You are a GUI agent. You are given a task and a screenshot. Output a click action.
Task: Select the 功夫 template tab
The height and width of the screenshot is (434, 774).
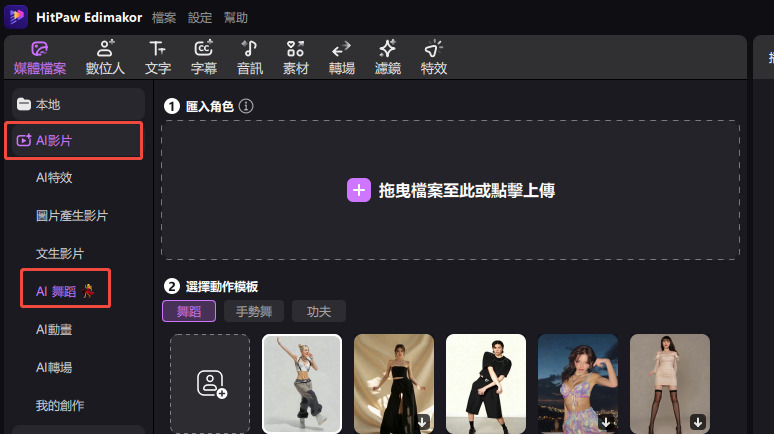pos(318,311)
